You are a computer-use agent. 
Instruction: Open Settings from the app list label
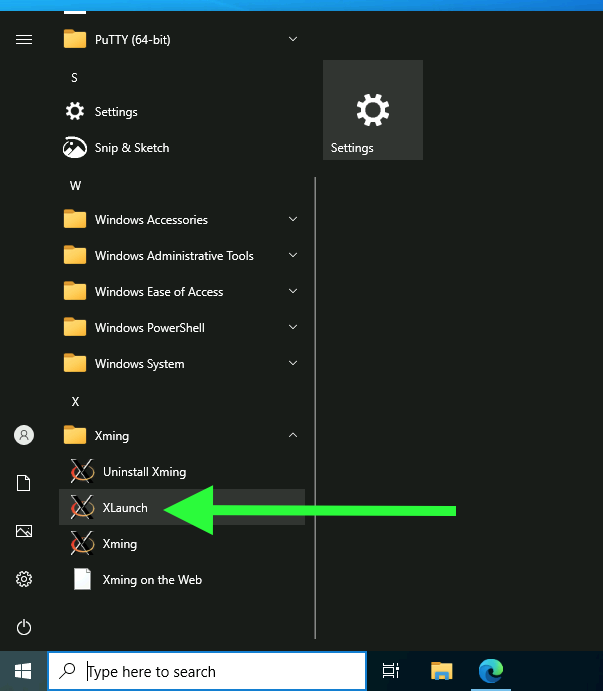(116, 112)
